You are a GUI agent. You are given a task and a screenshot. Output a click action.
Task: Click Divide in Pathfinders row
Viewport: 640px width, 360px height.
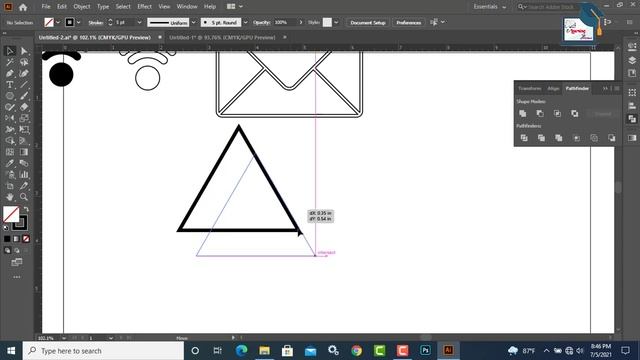[x=524, y=138]
